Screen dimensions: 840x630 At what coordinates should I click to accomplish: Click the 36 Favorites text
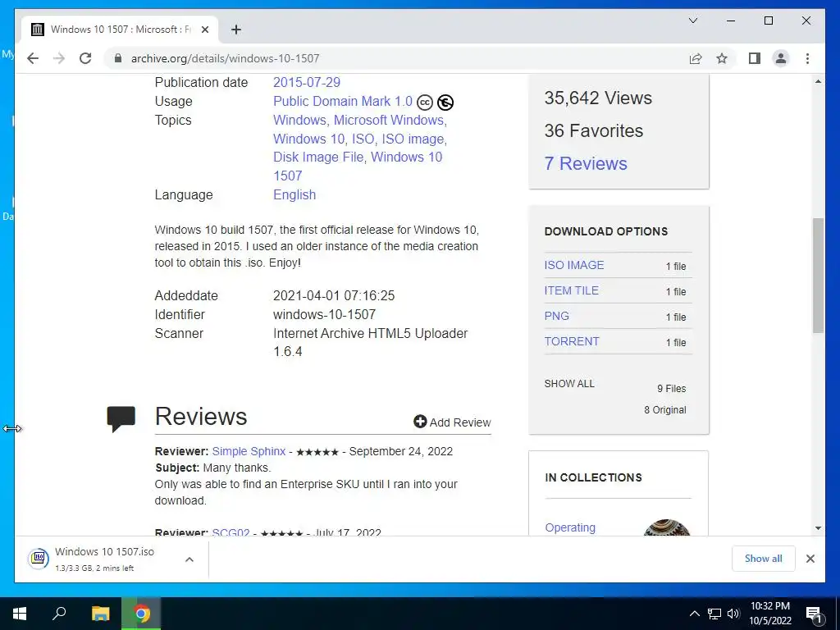coord(594,130)
